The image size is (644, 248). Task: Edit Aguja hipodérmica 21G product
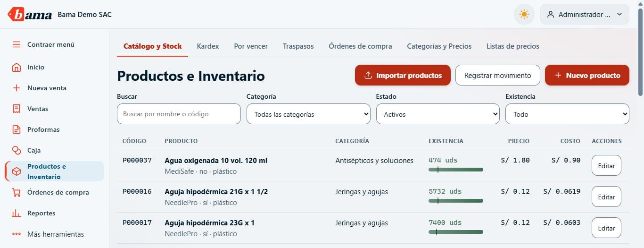606,197
